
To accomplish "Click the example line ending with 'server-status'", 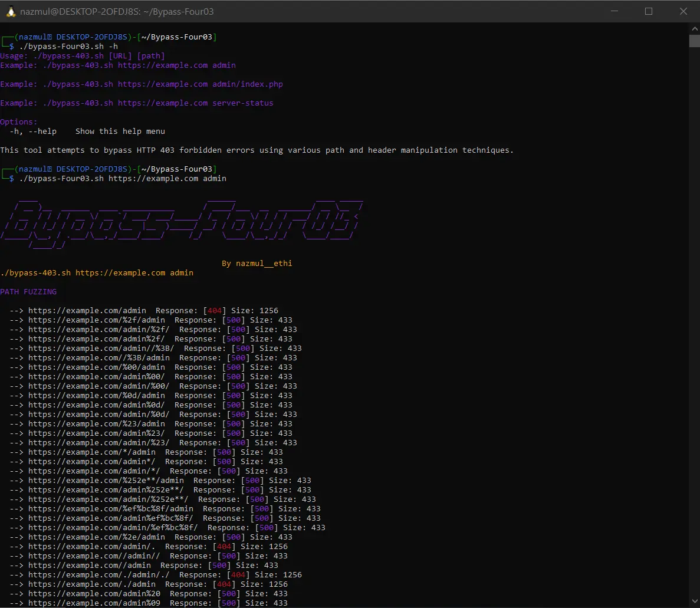I will click(x=137, y=103).
